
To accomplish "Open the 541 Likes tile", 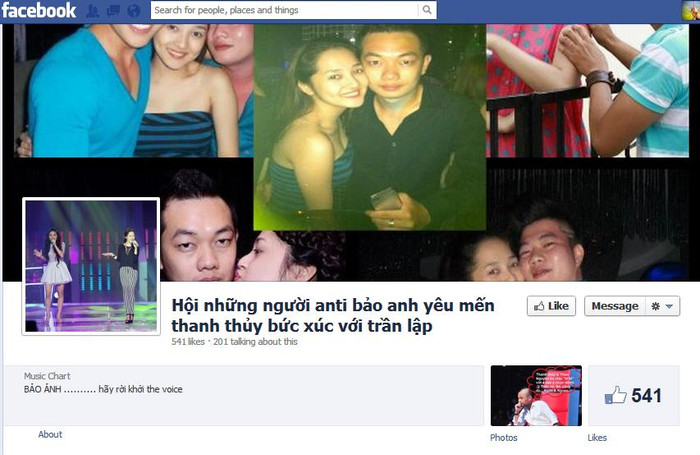I will [x=633, y=396].
